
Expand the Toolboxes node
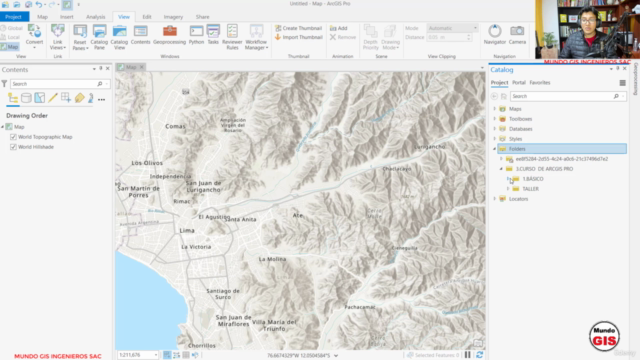495,119
